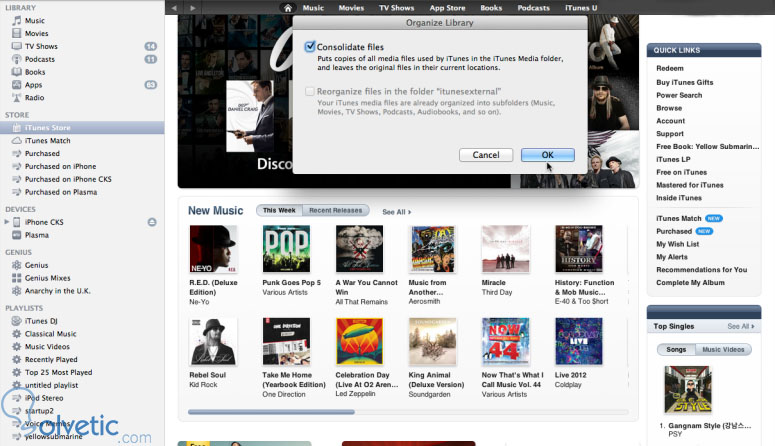Click the New Music horizontal scrollbar
Screen dimensions: 775x446
[x=271, y=411]
